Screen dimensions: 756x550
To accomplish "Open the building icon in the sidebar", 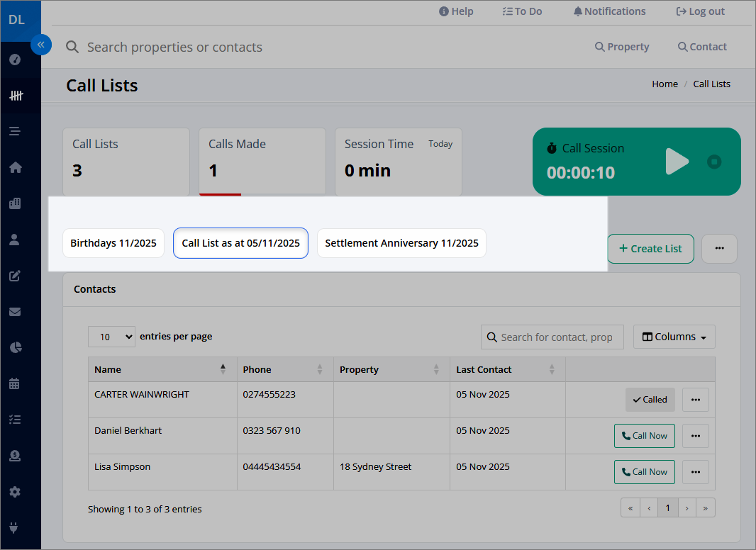I will tap(15, 203).
